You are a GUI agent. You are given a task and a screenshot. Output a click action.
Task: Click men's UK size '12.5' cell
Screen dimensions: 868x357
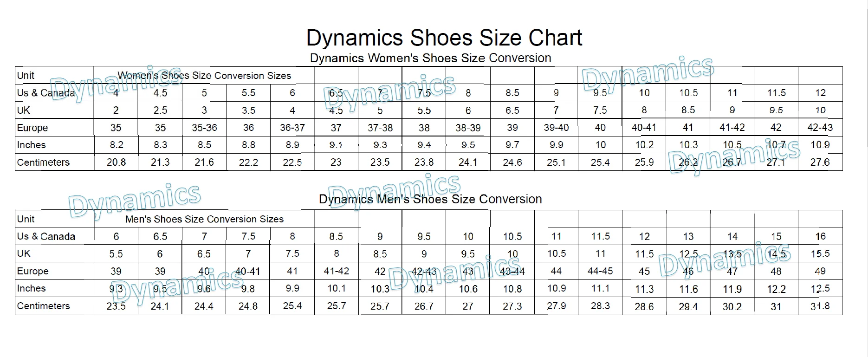[x=688, y=254]
